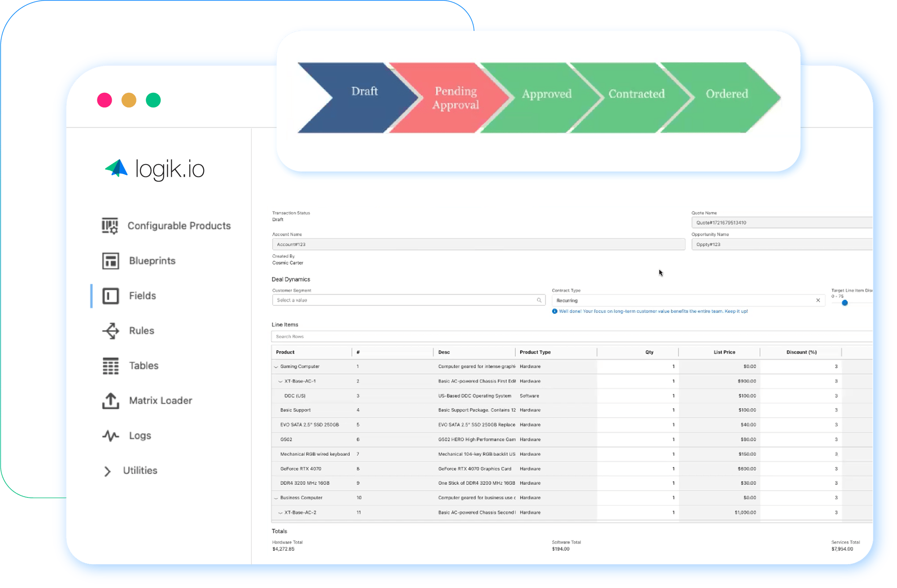Go to Matrix Loader menu item
Screen dimensions: 897x588
coord(161,401)
